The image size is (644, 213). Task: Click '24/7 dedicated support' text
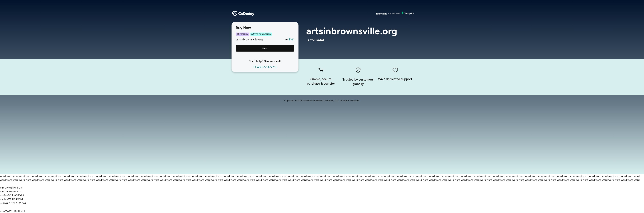coord(395,79)
